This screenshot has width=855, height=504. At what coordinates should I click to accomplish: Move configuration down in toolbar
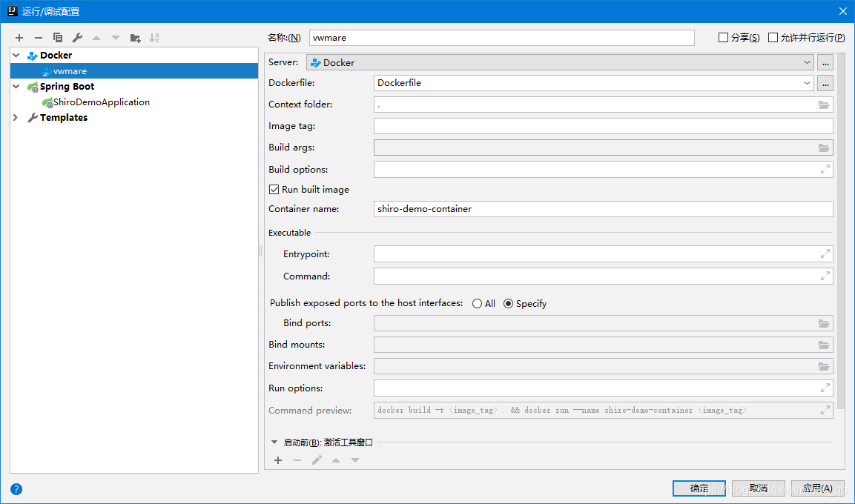pyautogui.click(x=116, y=38)
